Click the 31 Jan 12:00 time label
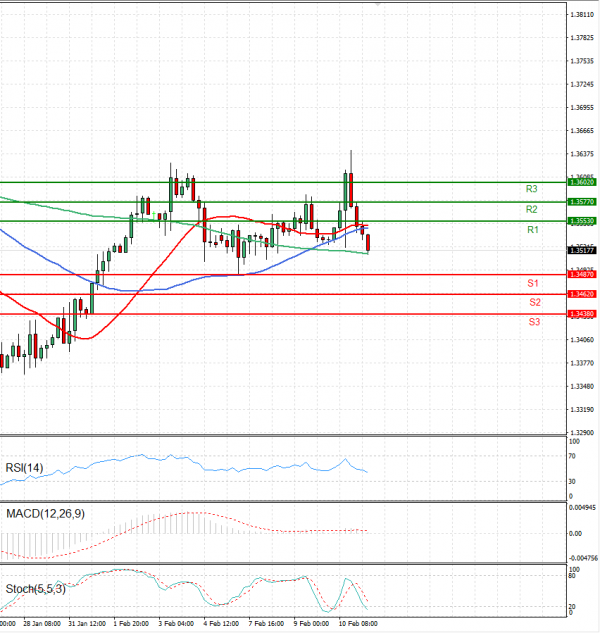The width and height of the screenshot is (600, 633). point(87,624)
